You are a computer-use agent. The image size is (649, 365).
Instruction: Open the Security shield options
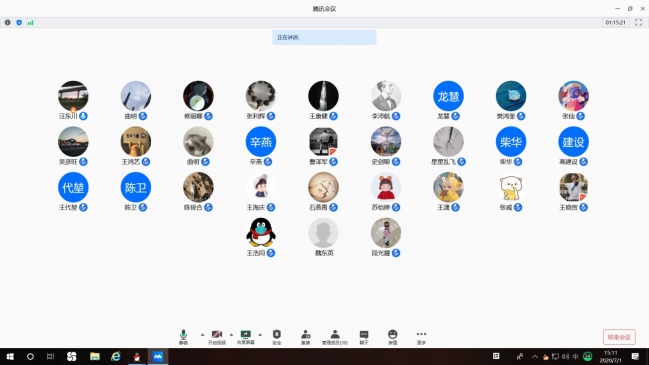click(x=276, y=337)
